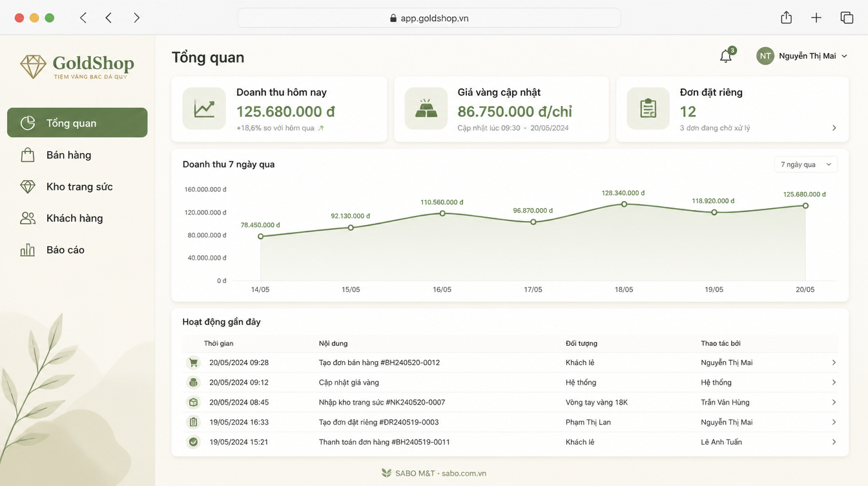
Task: Click the diamond icon for Kho trang sức
Action: point(27,187)
